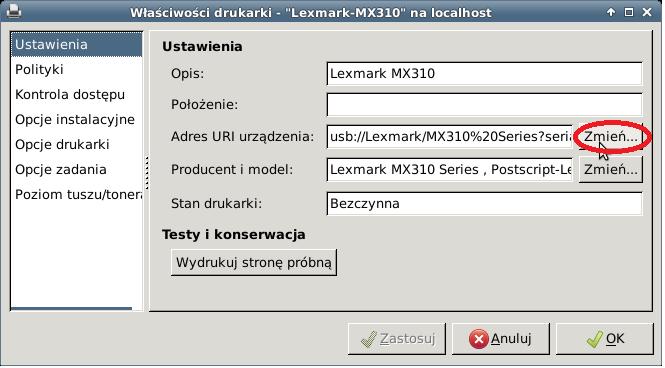This screenshot has width=665, height=368.
Task: Click the dotted pane splitter handle
Action: [147, 173]
